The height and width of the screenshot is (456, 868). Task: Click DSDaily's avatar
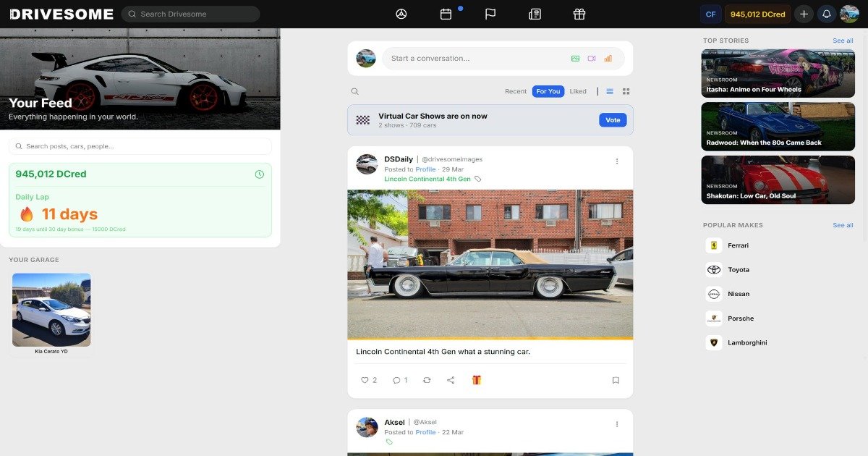[x=367, y=164]
